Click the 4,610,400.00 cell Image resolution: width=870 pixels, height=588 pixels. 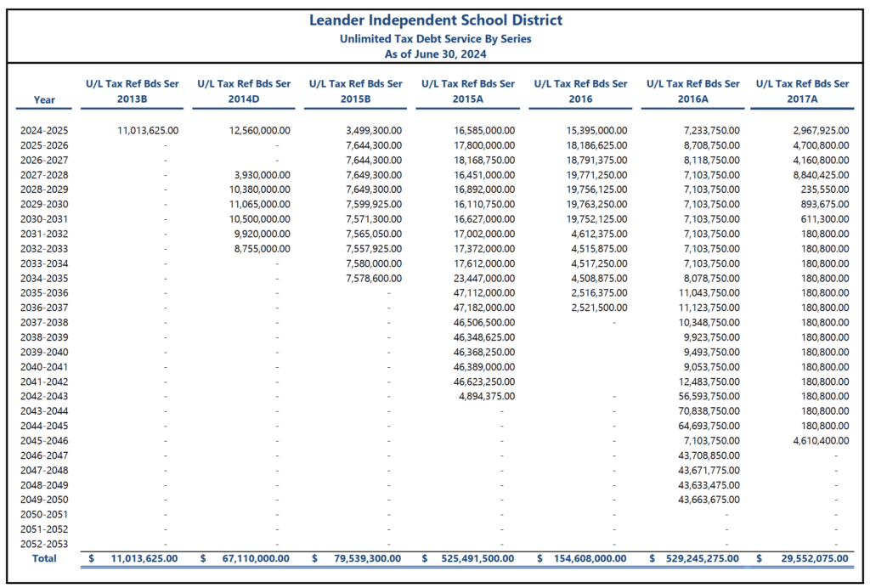[822, 441]
